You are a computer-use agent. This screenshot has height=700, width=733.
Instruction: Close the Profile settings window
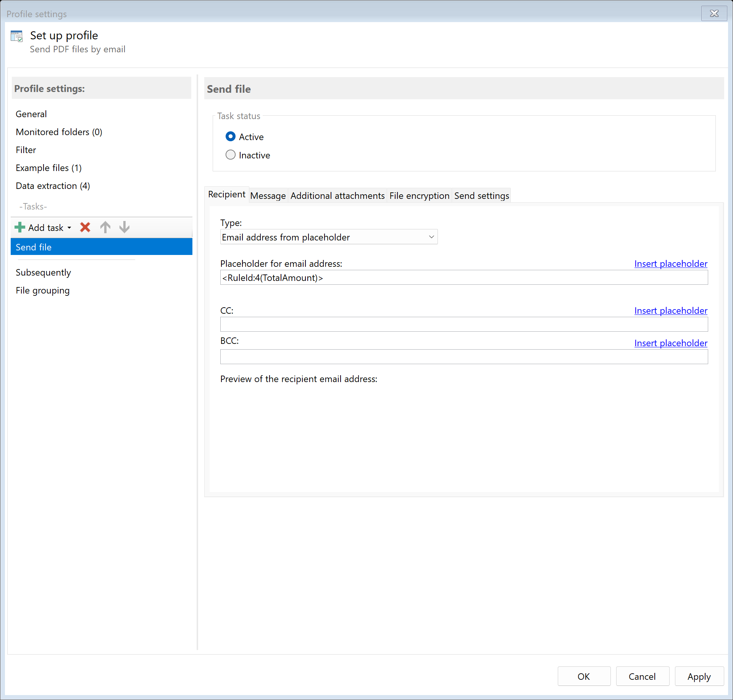point(714,14)
